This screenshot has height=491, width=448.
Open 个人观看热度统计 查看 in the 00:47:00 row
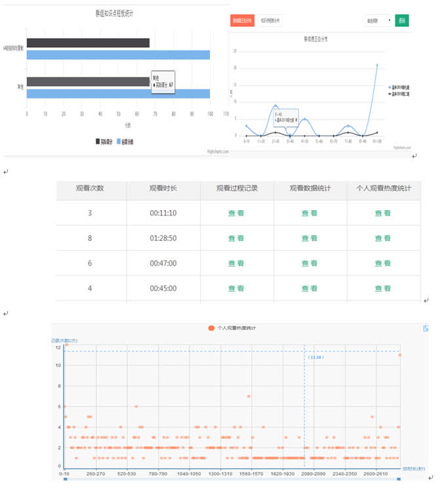pyautogui.click(x=383, y=263)
